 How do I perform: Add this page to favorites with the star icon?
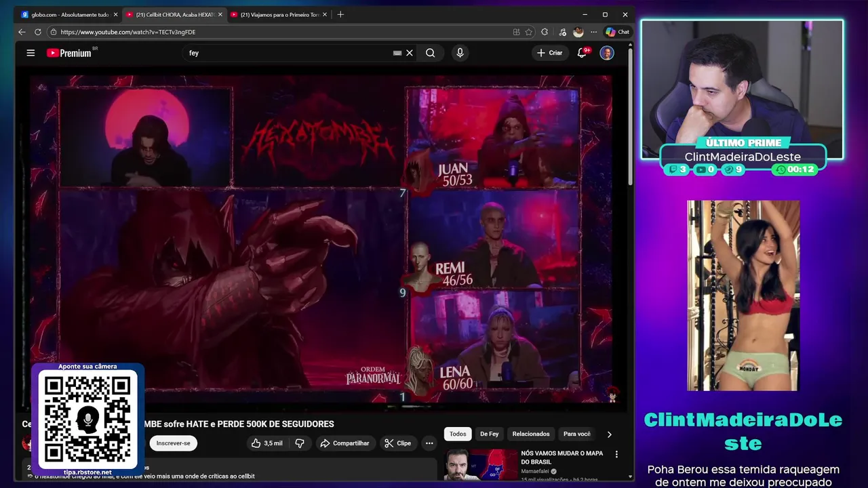(530, 32)
